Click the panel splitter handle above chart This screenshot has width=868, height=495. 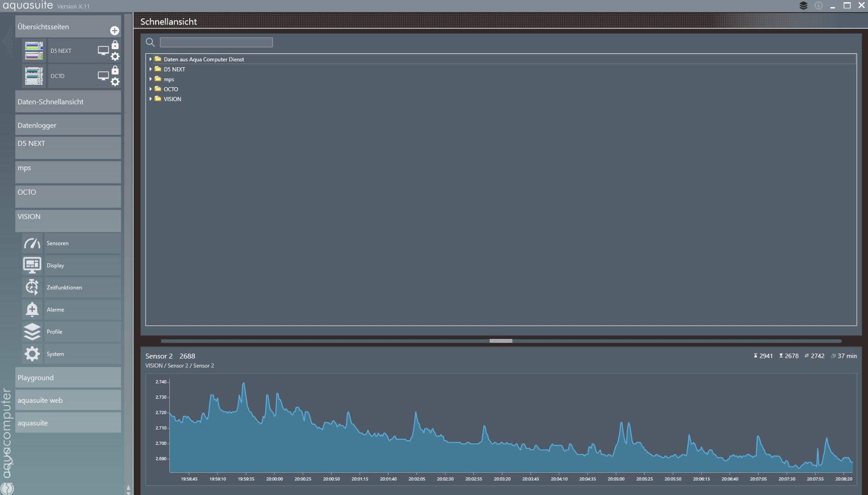pos(501,341)
